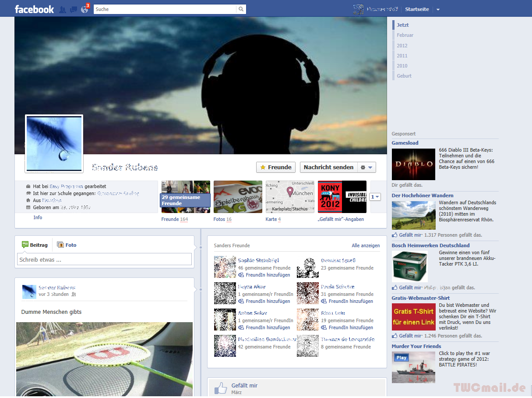
Task: Click the Schreib etwas status field
Action: point(104,259)
